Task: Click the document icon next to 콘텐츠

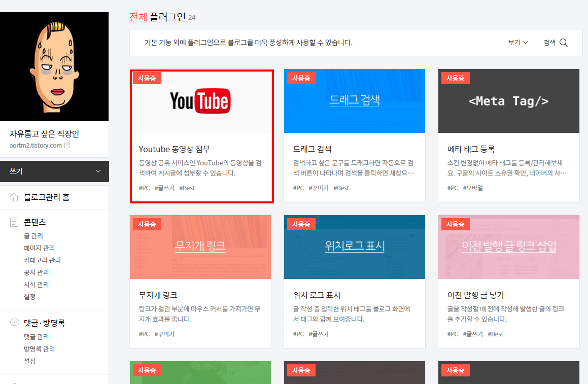Action: click(14, 222)
